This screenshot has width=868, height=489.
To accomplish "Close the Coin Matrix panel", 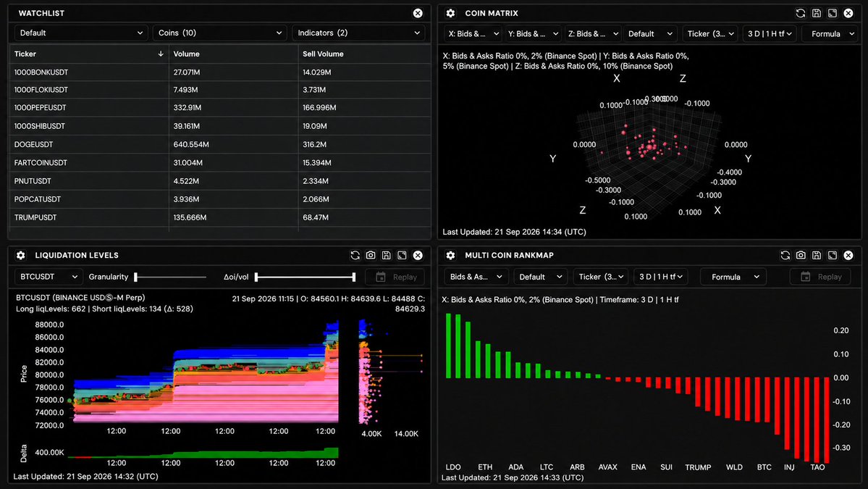I will click(848, 13).
